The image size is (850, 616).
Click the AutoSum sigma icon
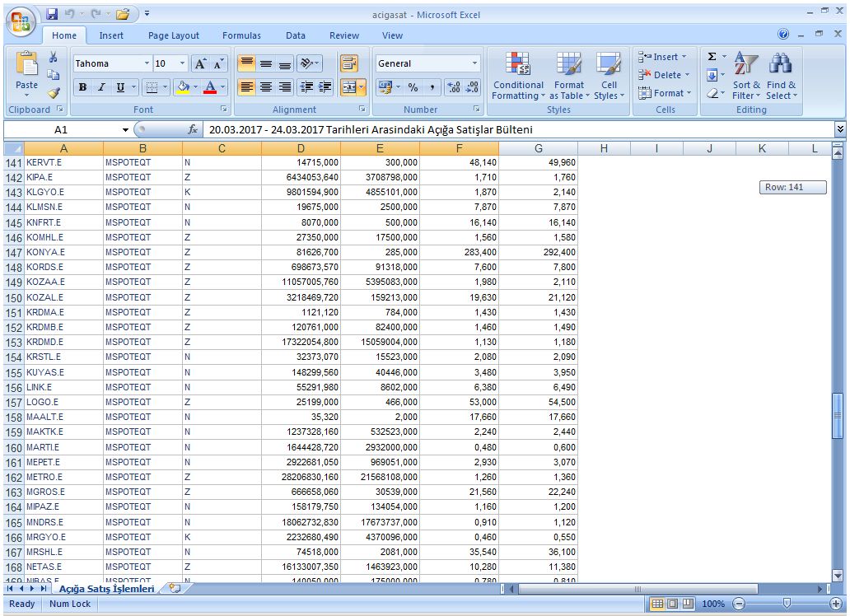tap(712, 57)
